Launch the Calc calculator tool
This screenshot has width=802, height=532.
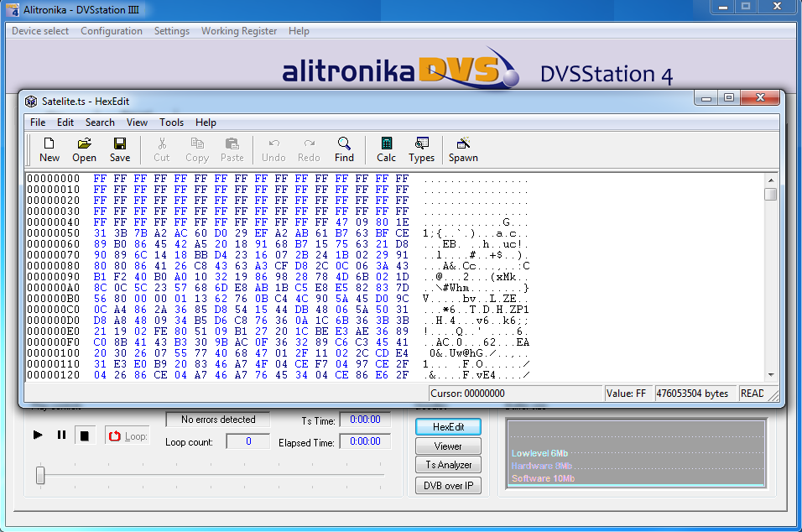pos(386,149)
